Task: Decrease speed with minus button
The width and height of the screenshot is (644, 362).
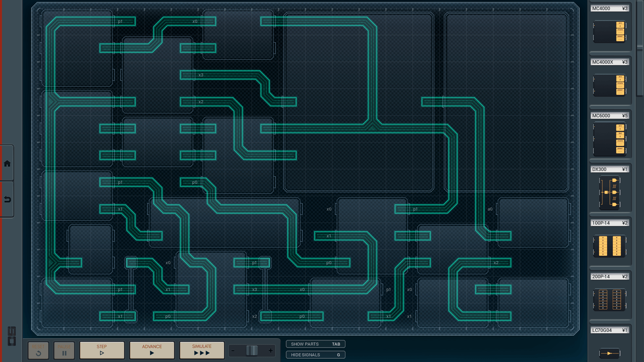Action: tap(233, 351)
